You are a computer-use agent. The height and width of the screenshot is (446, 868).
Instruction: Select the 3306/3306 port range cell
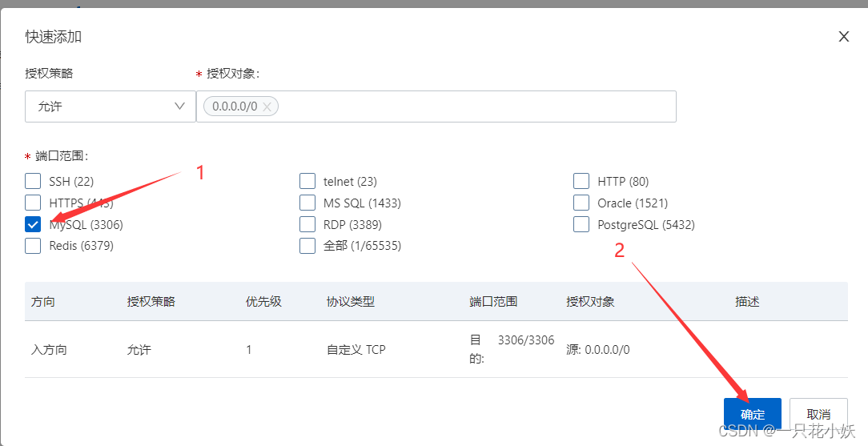pyautogui.click(x=526, y=340)
